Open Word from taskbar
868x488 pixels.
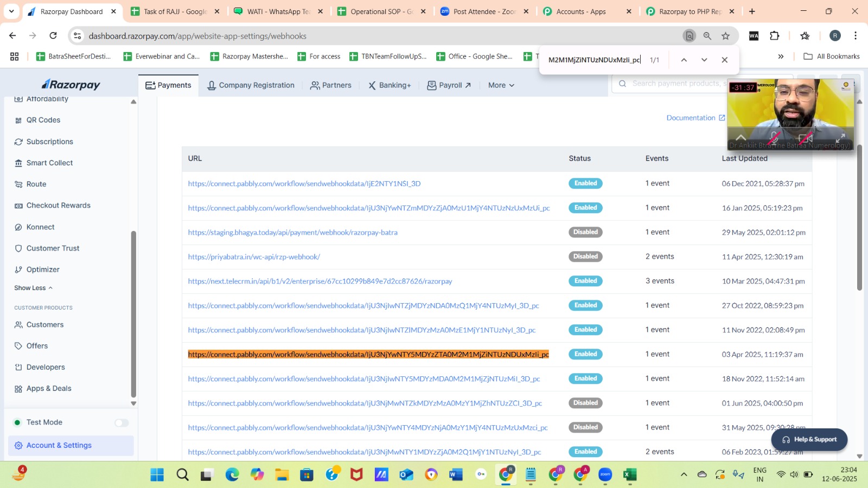tap(456, 475)
